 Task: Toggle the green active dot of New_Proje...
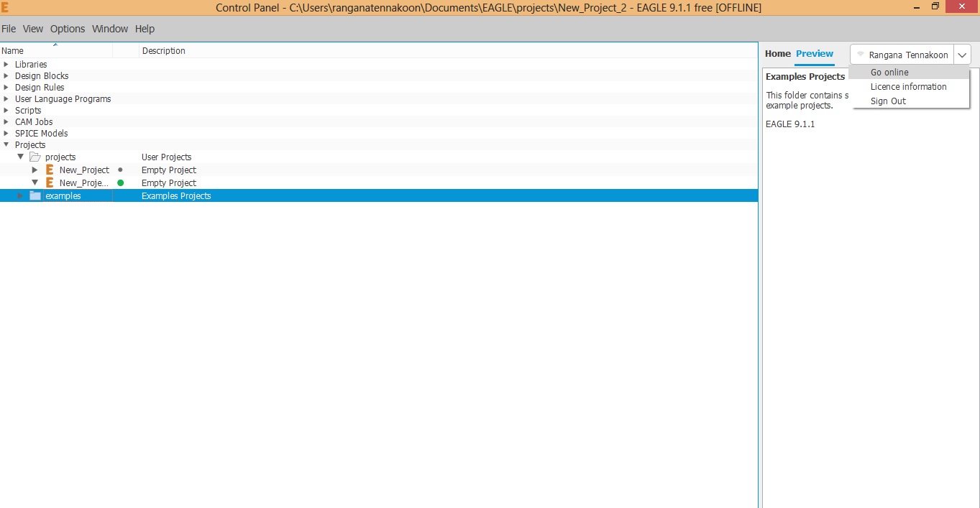[x=120, y=183]
